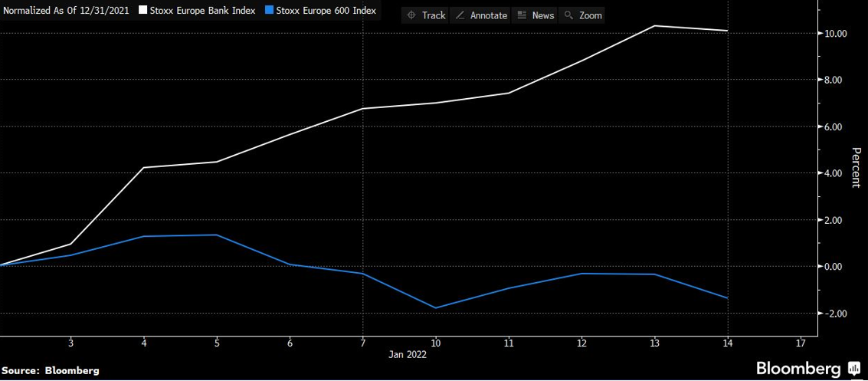Click date 11 on the x-axis
Image resolution: width=868 pixels, height=381 pixels.
[x=509, y=343]
